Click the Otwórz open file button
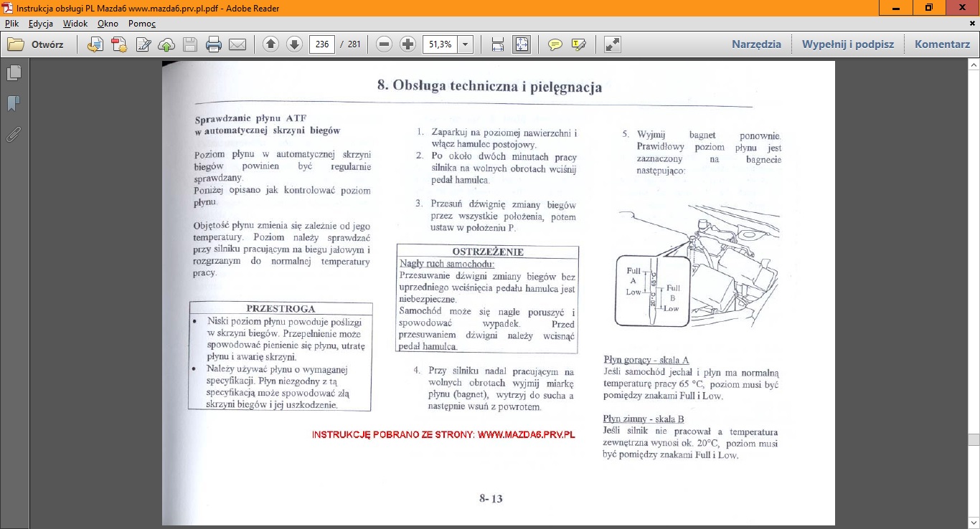 coord(36,44)
